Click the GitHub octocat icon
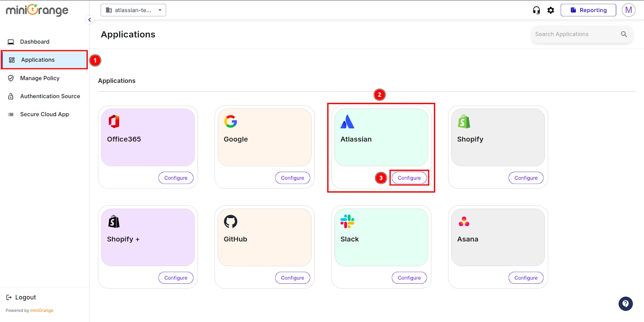Screen dimensions: 644x322 point(231,221)
